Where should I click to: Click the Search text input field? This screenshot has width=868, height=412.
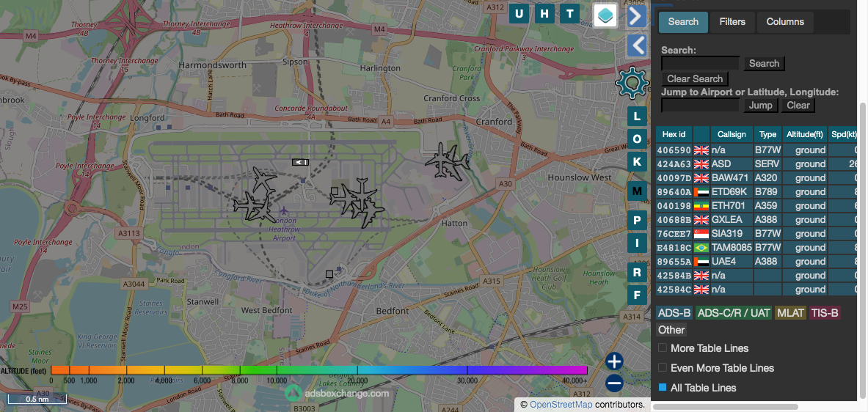(x=700, y=63)
